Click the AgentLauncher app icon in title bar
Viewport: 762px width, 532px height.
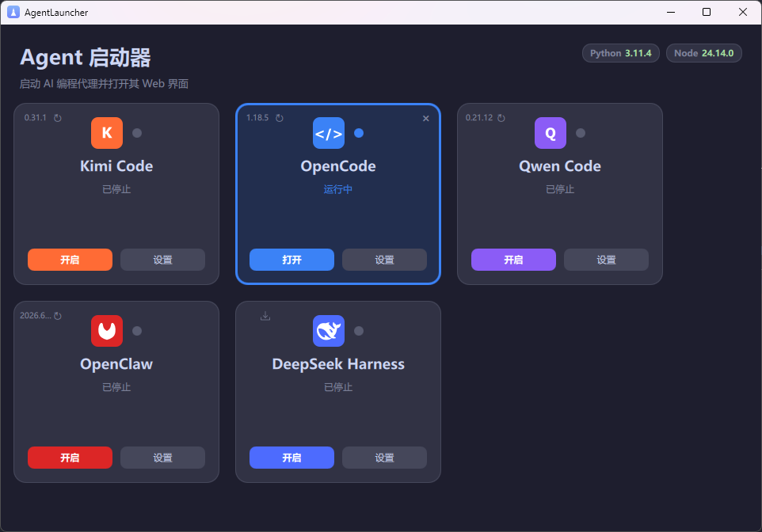coord(13,12)
